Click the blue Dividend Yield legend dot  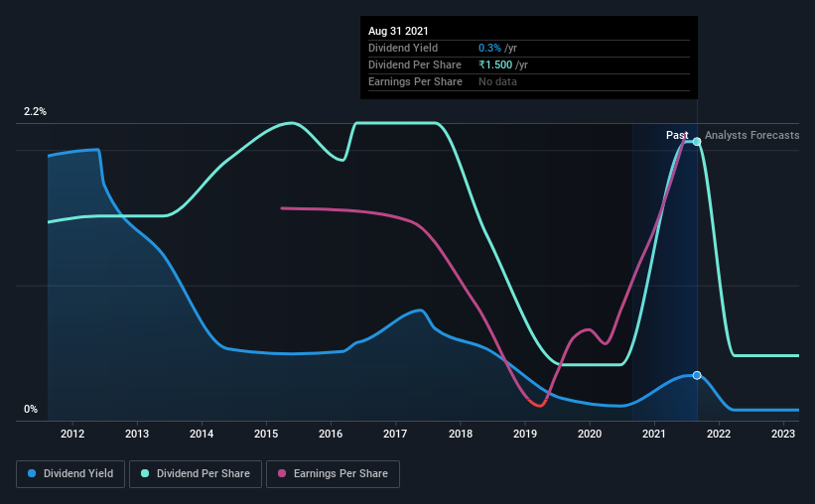click(32, 473)
